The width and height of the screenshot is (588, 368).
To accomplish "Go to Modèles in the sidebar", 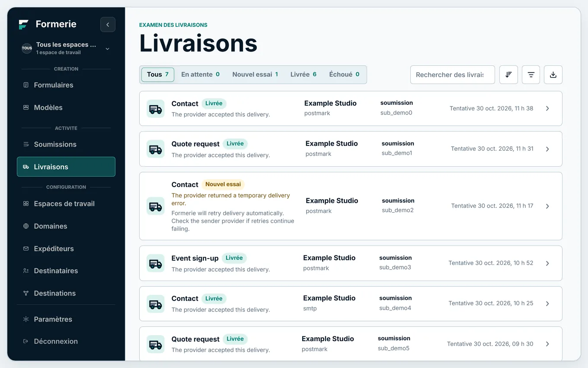I will (x=66, y=107).
